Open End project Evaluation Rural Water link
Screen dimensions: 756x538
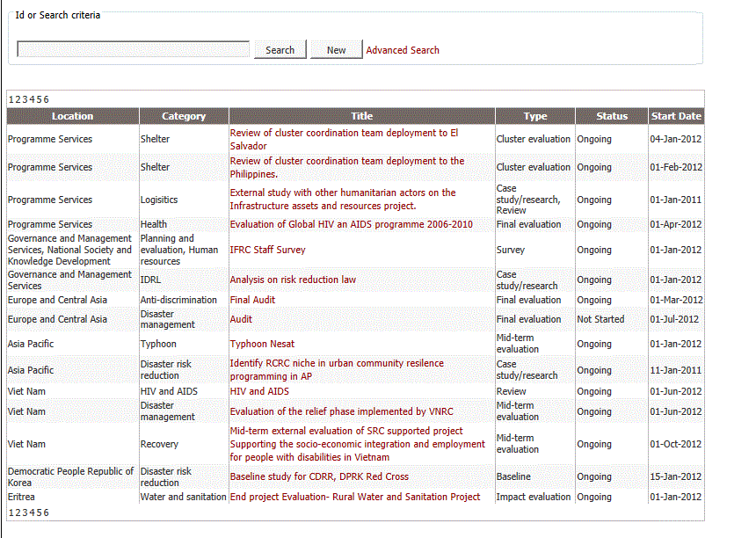(x=355, y=497)
